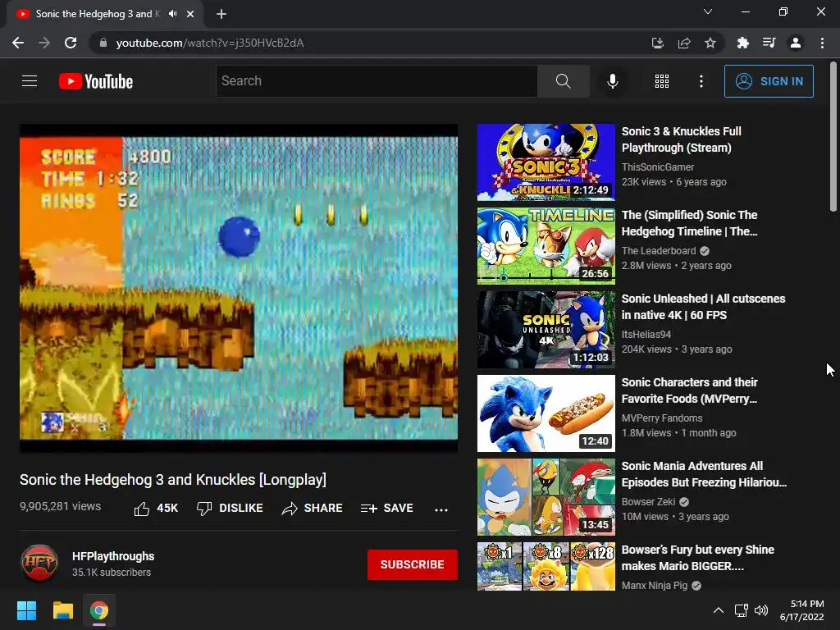Screen dimensions: 840x630
Task: Reload the page
Action: point(71,43)
